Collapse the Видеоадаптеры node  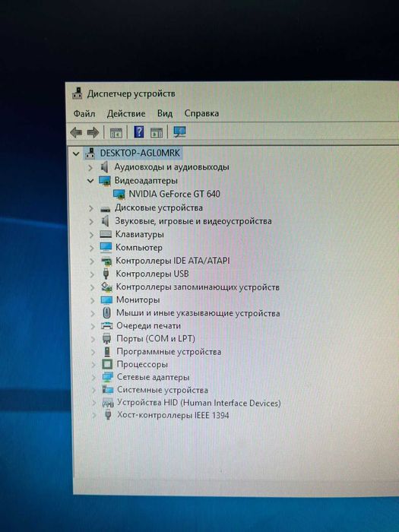[90, 181]
